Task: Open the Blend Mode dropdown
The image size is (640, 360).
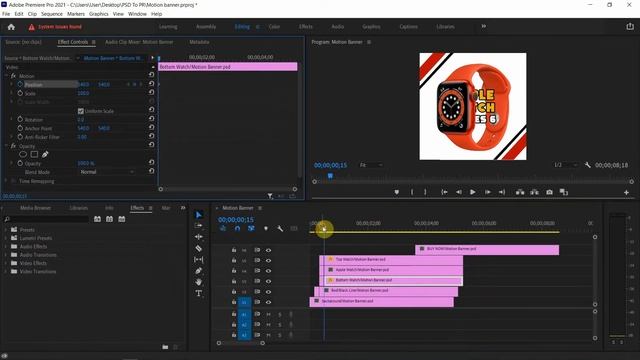Action: click(107, 172)
